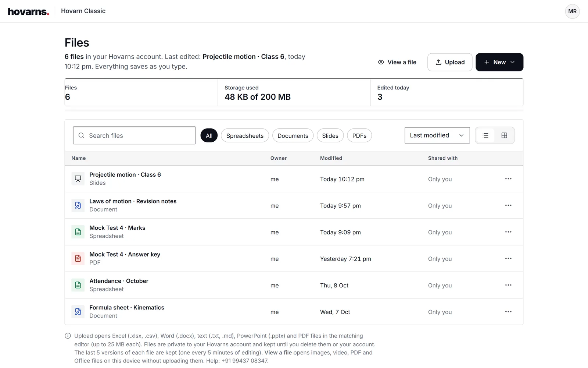Open more options for Projectile motion Class 6
This screenshot has height=368, width=588.
[508, 179]
